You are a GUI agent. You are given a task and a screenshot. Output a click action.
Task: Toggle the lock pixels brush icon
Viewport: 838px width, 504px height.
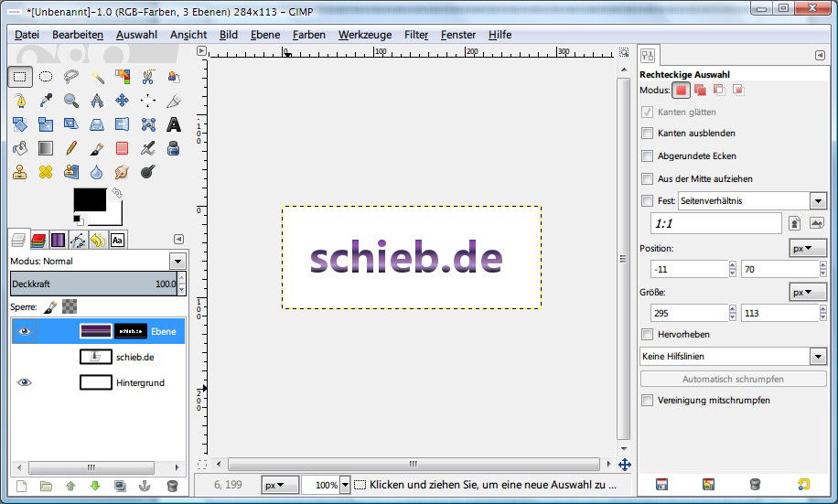(49, 306)
